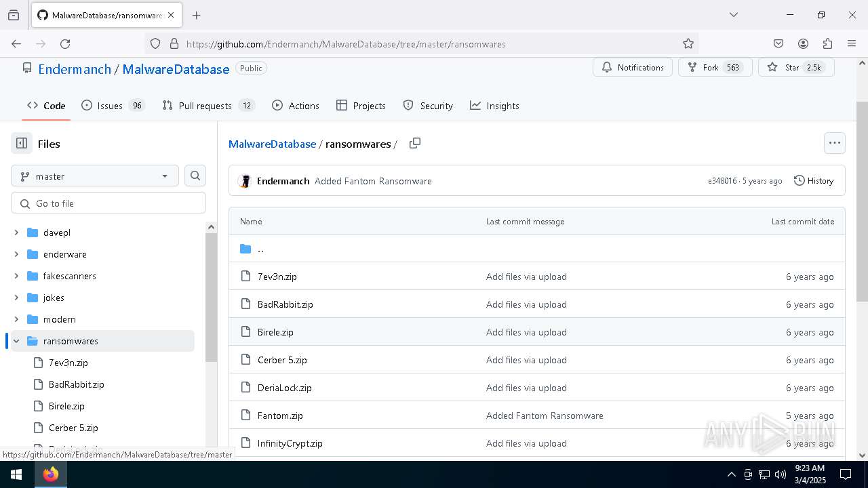
Task: Bookmark this page with the star
Action: [x=688, y=43]
